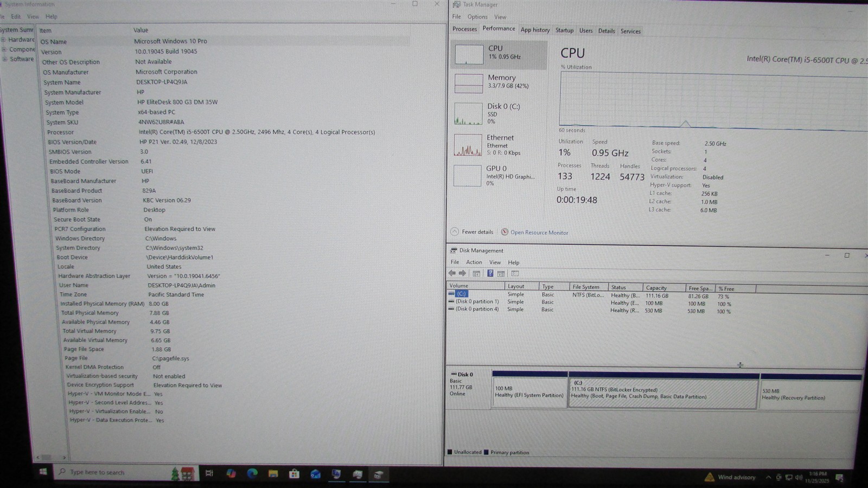Screen dimensions: 868x488
Task: Select CPU in the performance sidebar
Action: point(499,55)
